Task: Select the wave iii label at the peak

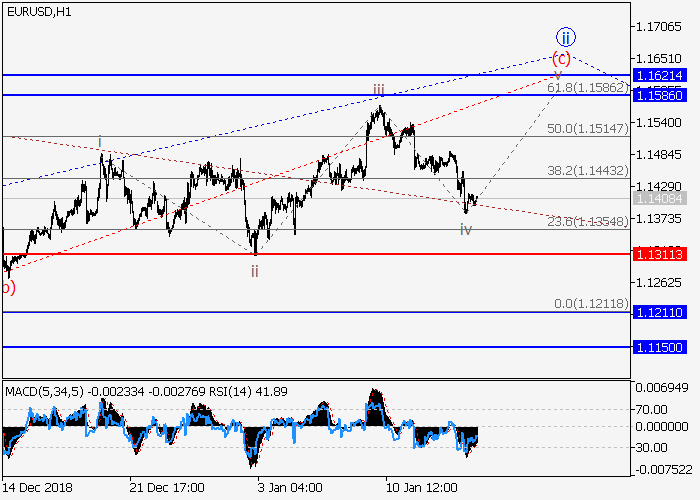Action: [x=379, y=91]
